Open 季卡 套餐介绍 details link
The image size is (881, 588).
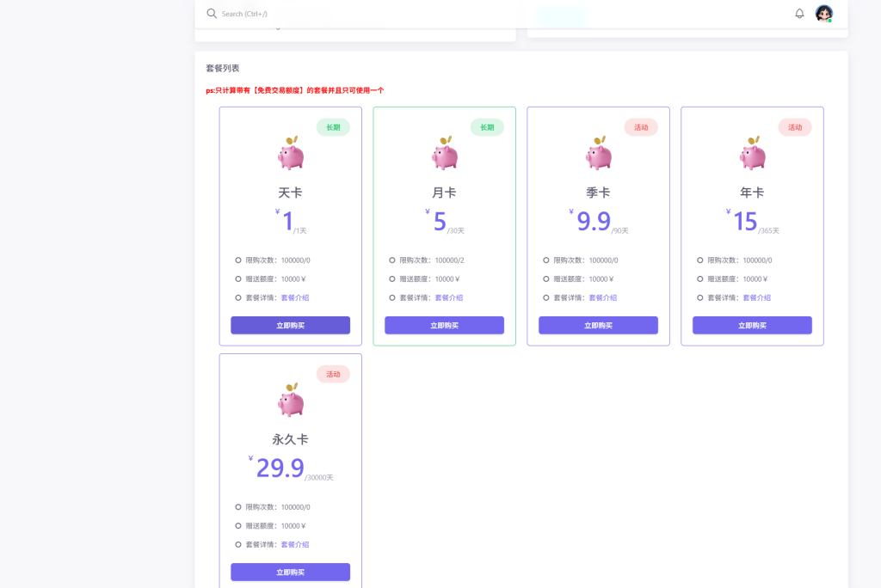[602, 297]
